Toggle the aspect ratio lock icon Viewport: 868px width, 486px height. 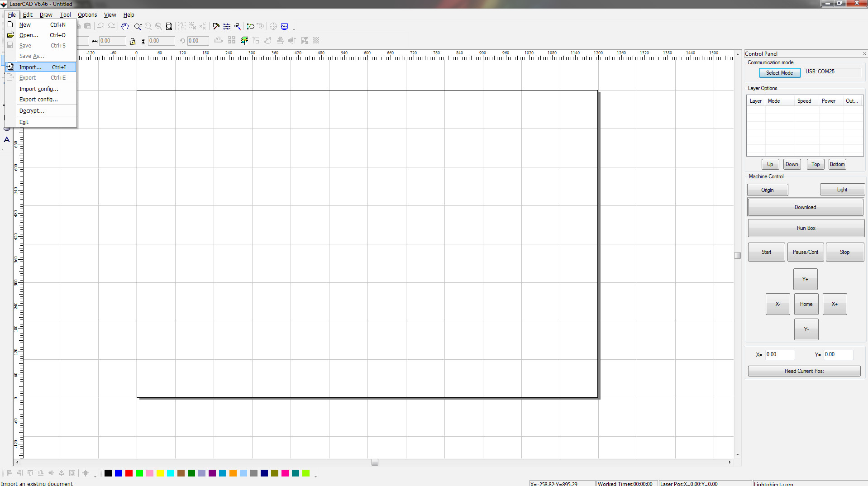pos(133,41)
